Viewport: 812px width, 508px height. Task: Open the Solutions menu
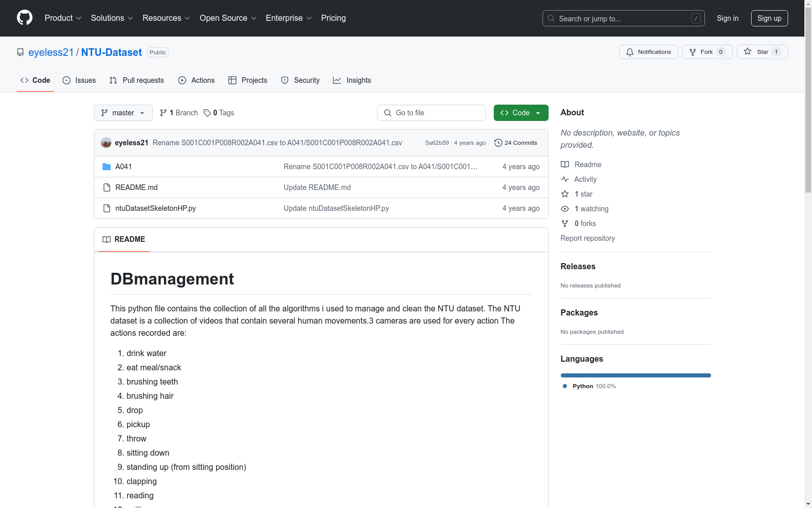tap(112, 18)
